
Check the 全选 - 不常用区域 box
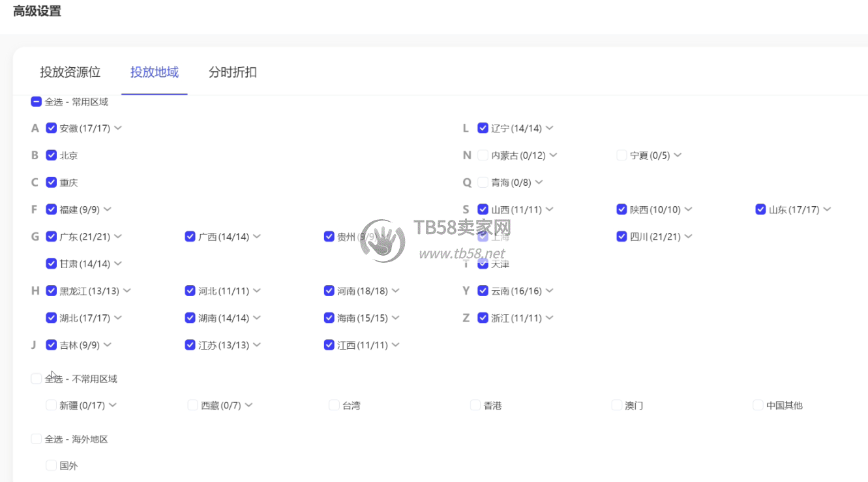pos(37,379)
